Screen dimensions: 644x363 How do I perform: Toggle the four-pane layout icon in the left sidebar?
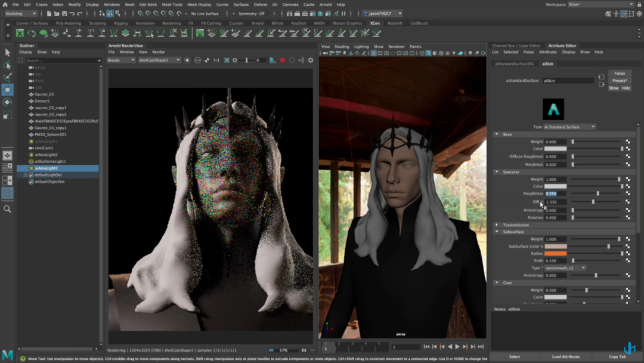point(7,168)
